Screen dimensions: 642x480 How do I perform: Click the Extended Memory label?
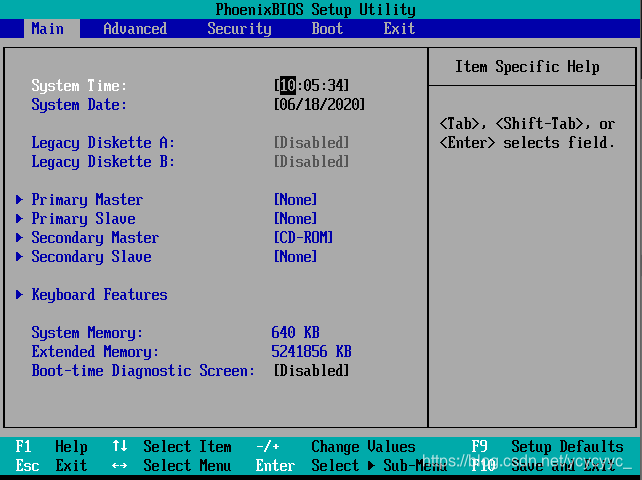click(95, 352)
